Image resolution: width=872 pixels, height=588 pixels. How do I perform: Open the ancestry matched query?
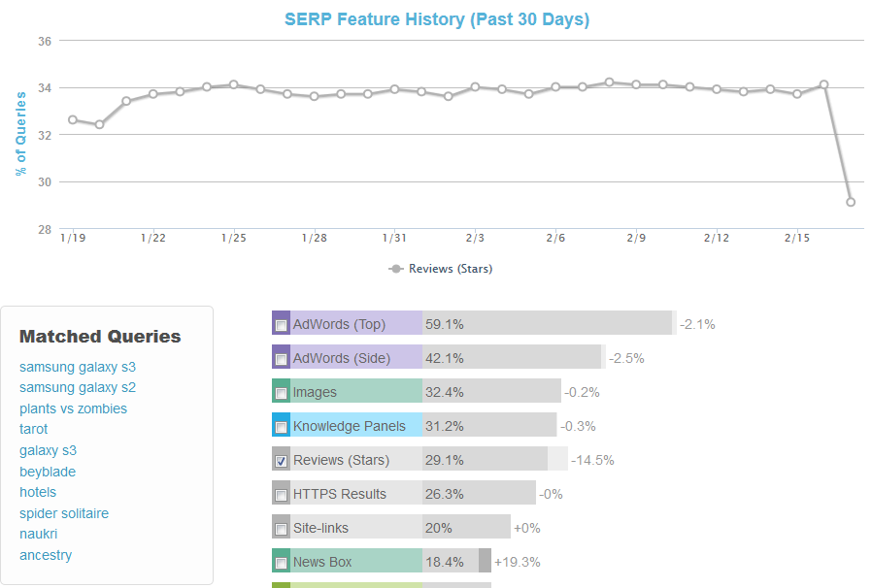coord(46,555)
